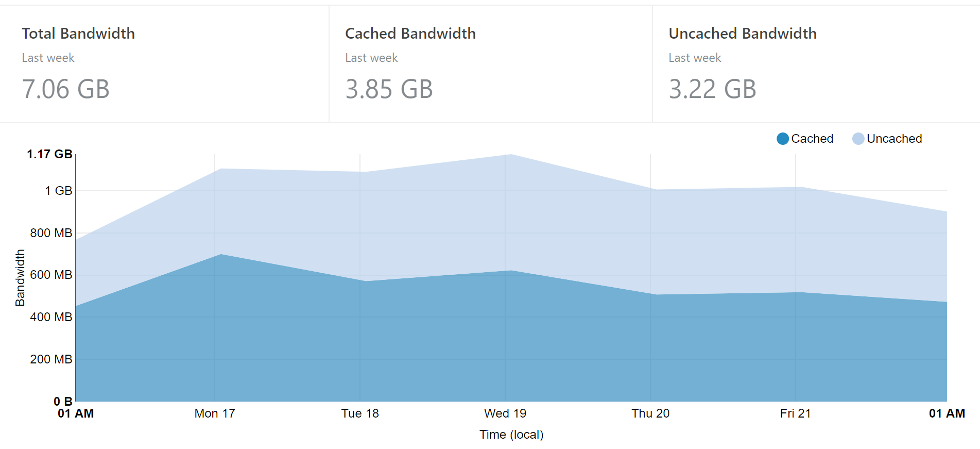Click the 600 MB y-axis tick label
Image resolution: width=980 pixels, height=449 pixels.
tap(51, 275)
